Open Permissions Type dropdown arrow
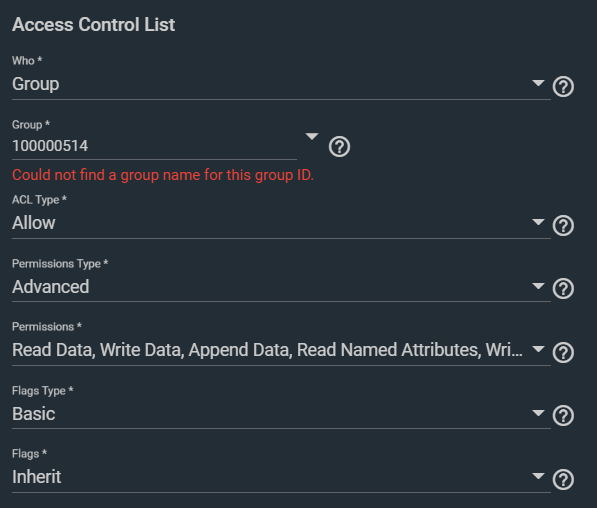 click(538, 286)
